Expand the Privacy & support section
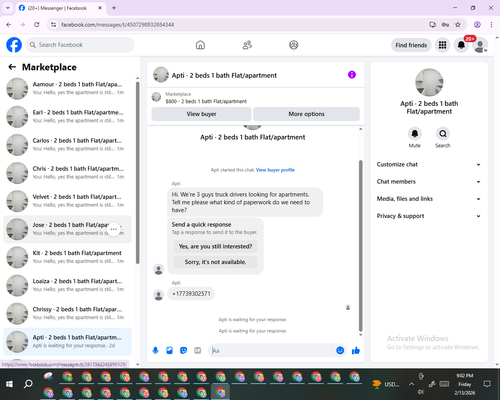 (x=429, y=216)
